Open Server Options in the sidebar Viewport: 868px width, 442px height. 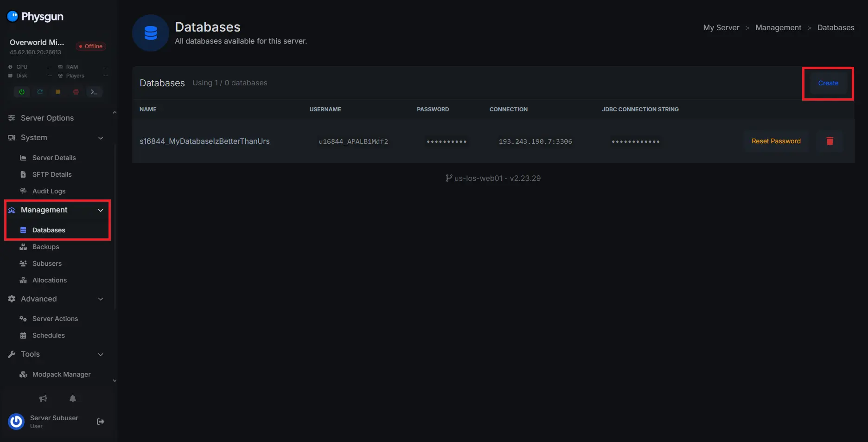[47, 118]
